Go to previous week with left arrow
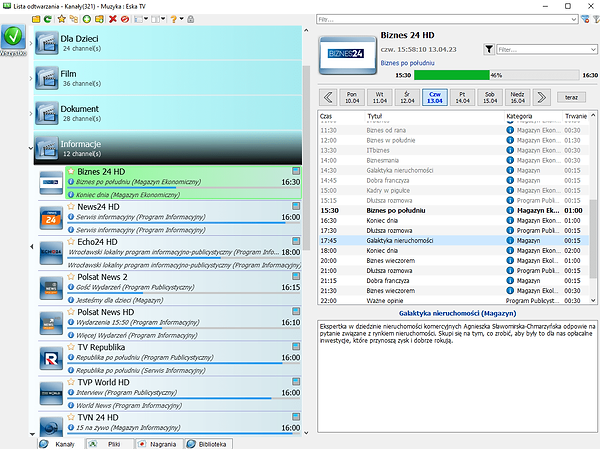Viewport: 600px width, 449px height. (x=328, y=97)
